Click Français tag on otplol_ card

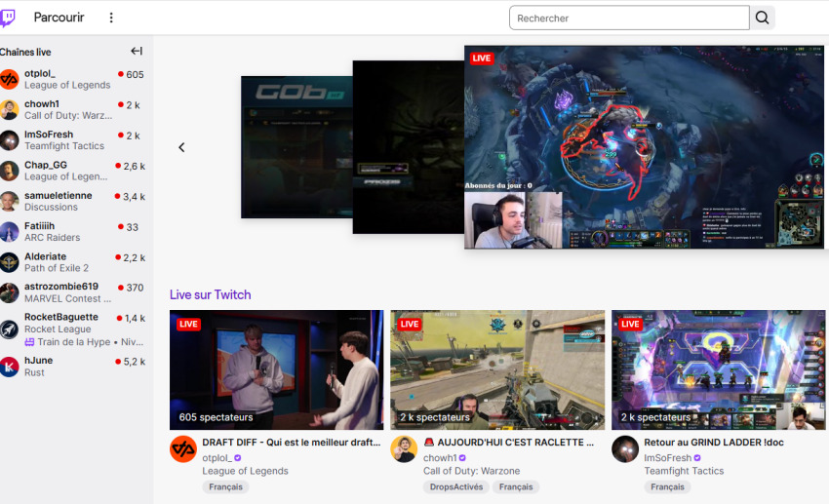click(225, 487)
